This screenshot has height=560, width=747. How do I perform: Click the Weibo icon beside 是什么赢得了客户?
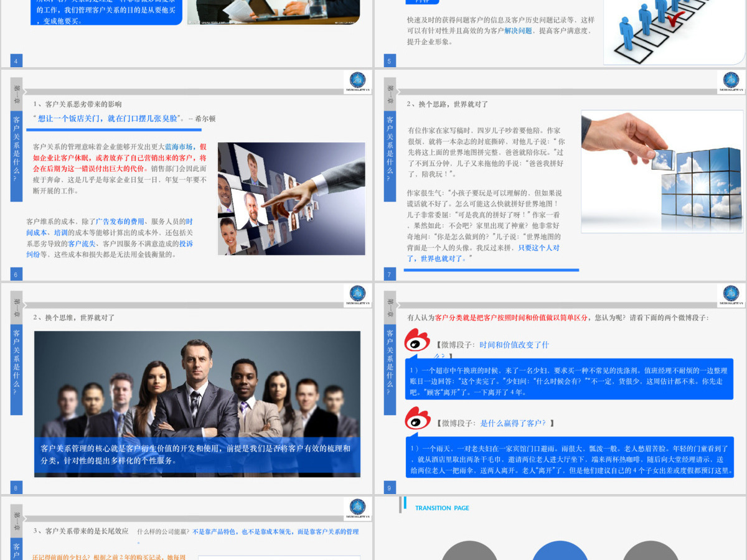[417, 419]
